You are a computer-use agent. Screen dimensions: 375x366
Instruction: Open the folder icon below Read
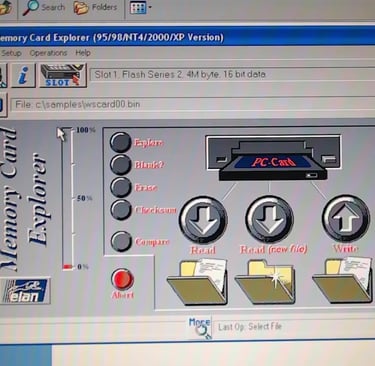[x=197, y=281]
